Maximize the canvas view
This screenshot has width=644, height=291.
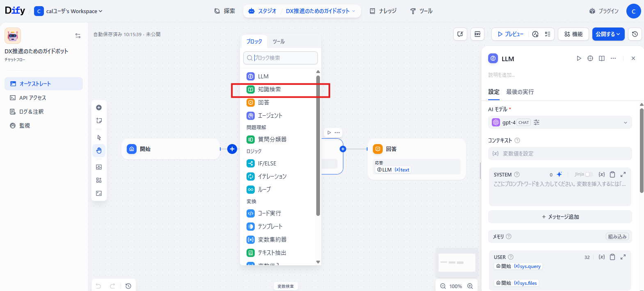99,193
